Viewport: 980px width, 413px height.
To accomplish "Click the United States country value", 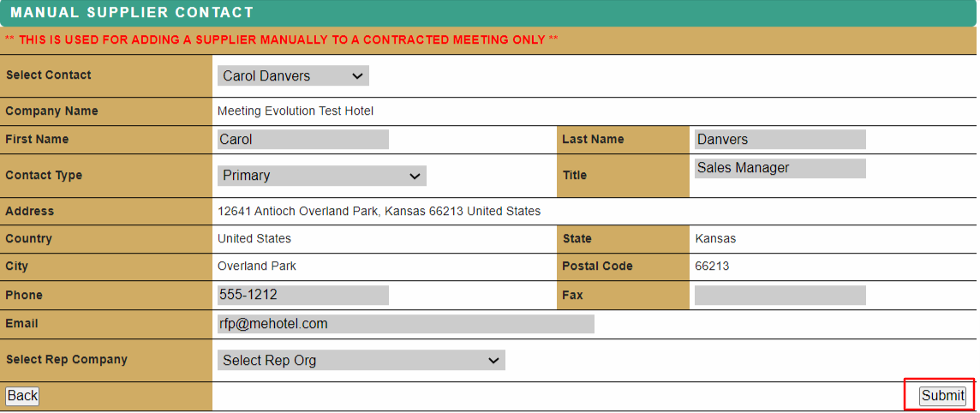I will coord(254,239).
